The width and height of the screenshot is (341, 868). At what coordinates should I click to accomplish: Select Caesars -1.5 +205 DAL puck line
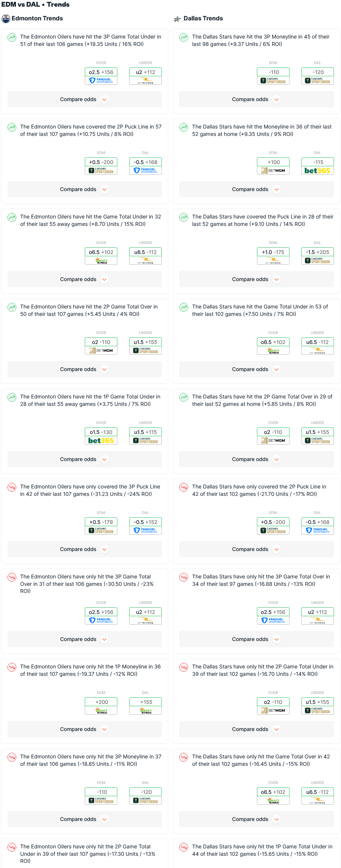318,256
